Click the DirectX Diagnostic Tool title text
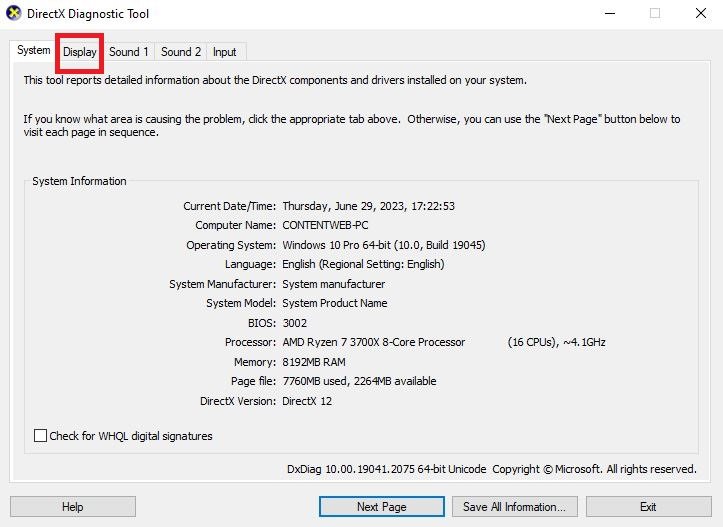Image resolution: width=723 pixels, height=527 pixels. pyautogui.click(x=88, y=13)
